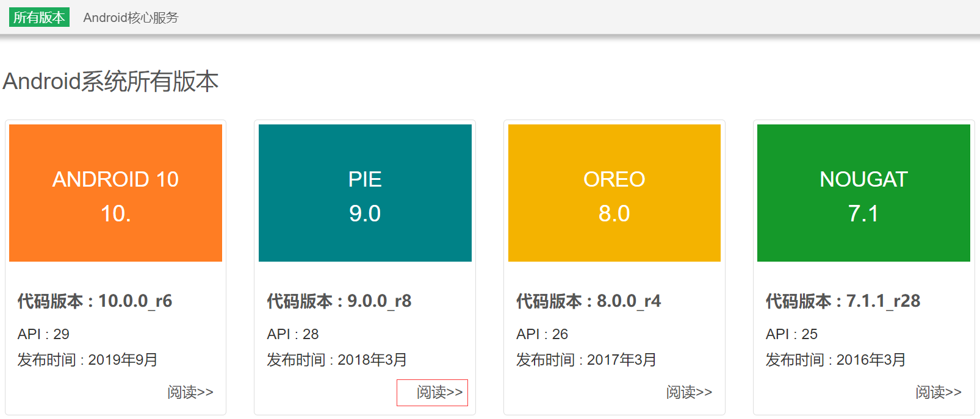Screen dimensions: 980x419
Task: Open the Android核心服务 tab
Action: tap(131, 18)
